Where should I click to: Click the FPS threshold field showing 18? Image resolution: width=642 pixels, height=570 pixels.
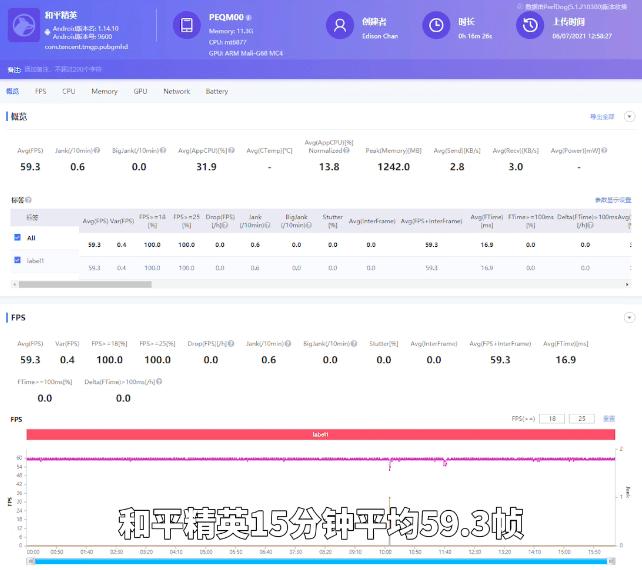pyautogui.click(x=552, y=418)
